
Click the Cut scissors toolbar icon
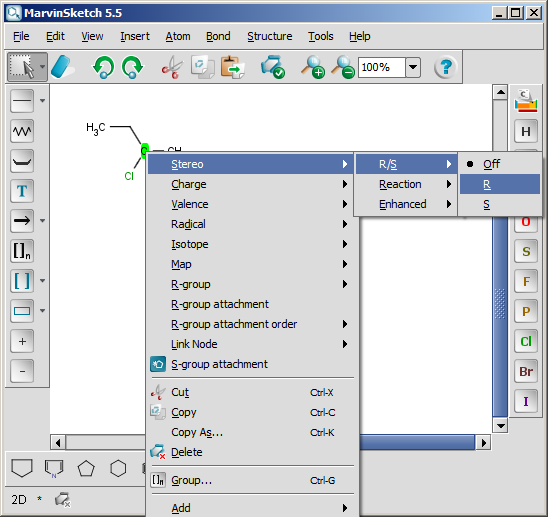(x=172, y=67)
